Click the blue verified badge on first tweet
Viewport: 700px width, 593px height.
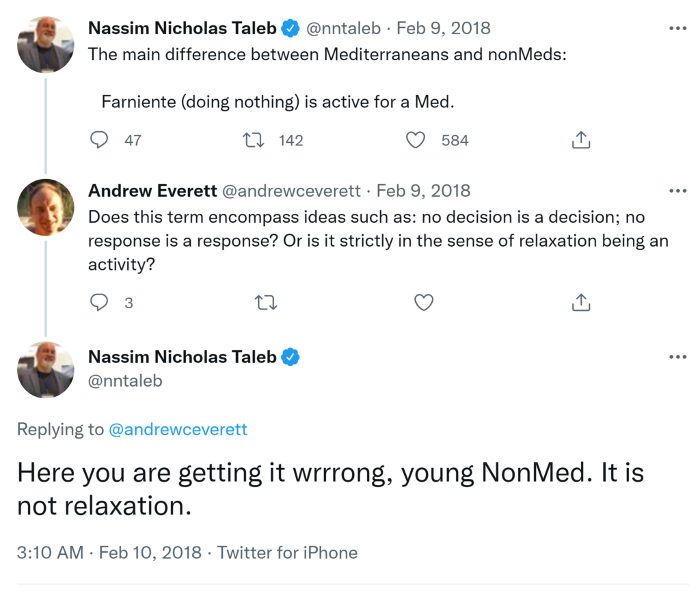click(x=291, y=29)
